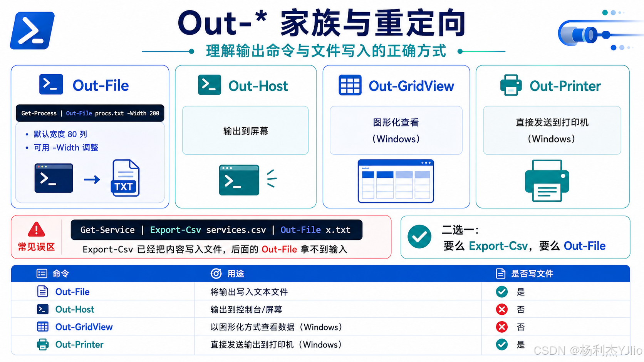Click the Out-Printer name in the table
The height and width of the screenshot is (362, 644).
point(79,344)
